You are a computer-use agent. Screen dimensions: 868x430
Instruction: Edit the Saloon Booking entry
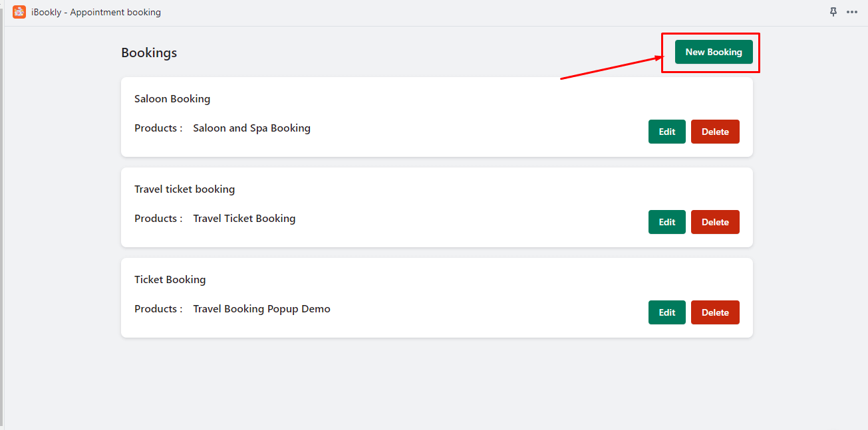pos(666,132)
